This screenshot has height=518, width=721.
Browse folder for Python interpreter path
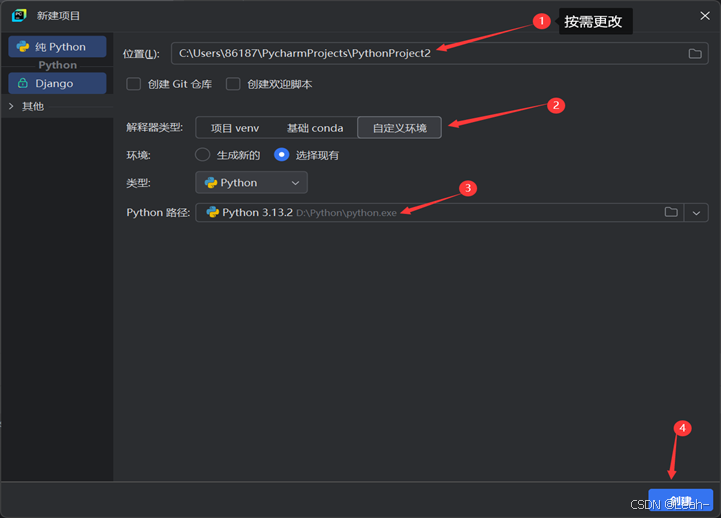pos(671,212)
